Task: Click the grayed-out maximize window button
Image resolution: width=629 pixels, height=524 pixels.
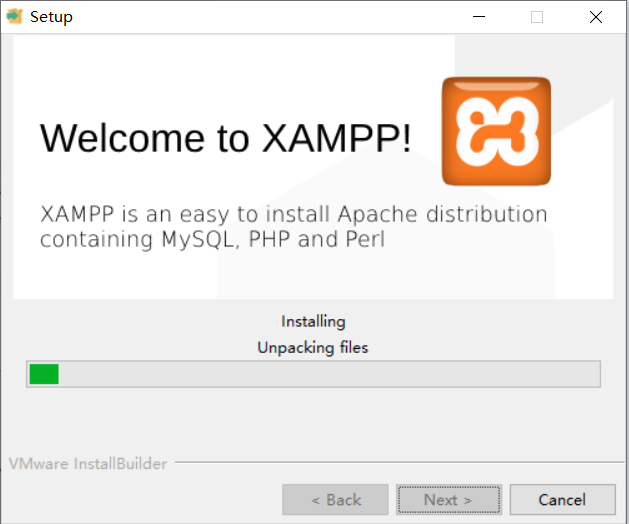Action: tap(537, 17)
